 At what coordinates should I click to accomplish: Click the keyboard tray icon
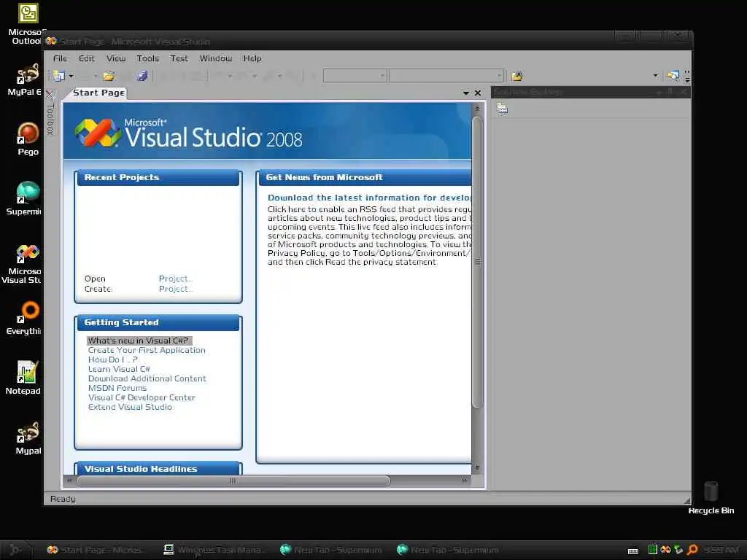(633, 551)
